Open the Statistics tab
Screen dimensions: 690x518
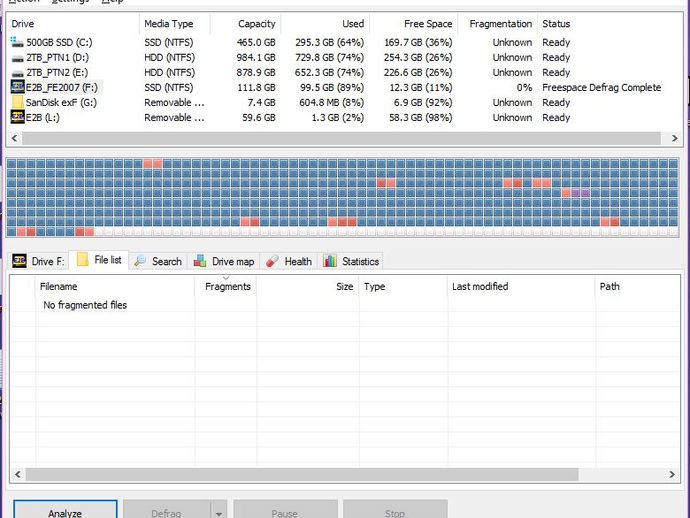pyautogui.click(x=351, y=261)
